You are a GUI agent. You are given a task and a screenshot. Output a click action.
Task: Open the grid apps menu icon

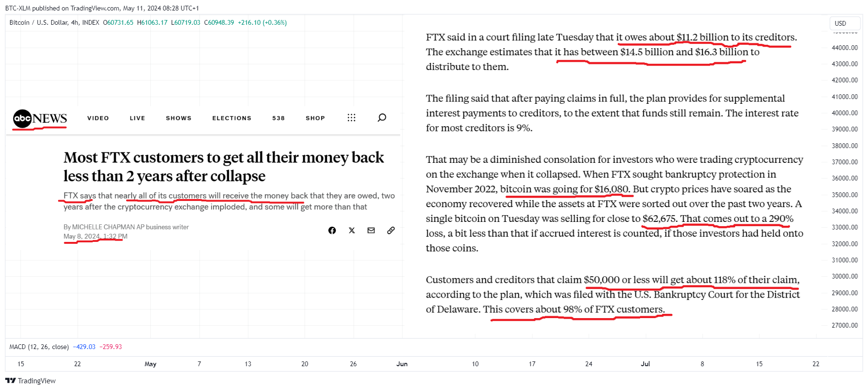351,118
